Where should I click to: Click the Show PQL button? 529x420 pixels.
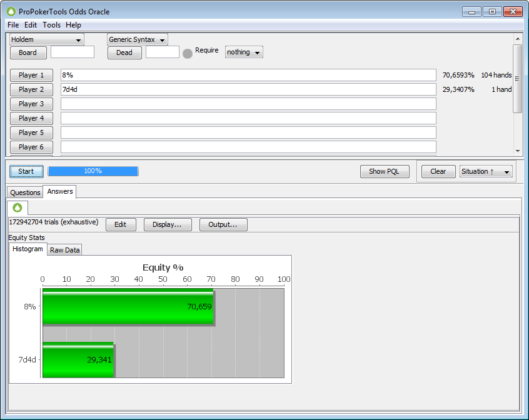pos(385,171)
